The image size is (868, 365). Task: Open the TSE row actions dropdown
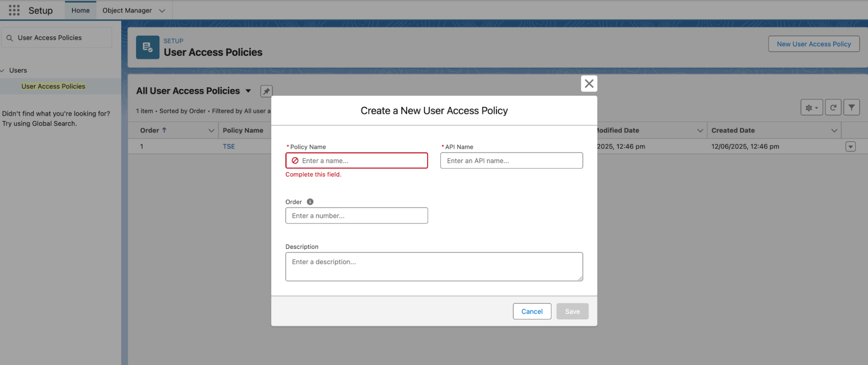[x=850, y=147]
